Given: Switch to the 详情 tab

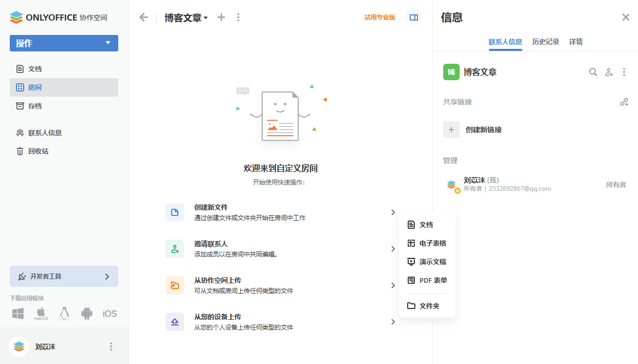Looking at the screenshot, I should tap(576, 42).
